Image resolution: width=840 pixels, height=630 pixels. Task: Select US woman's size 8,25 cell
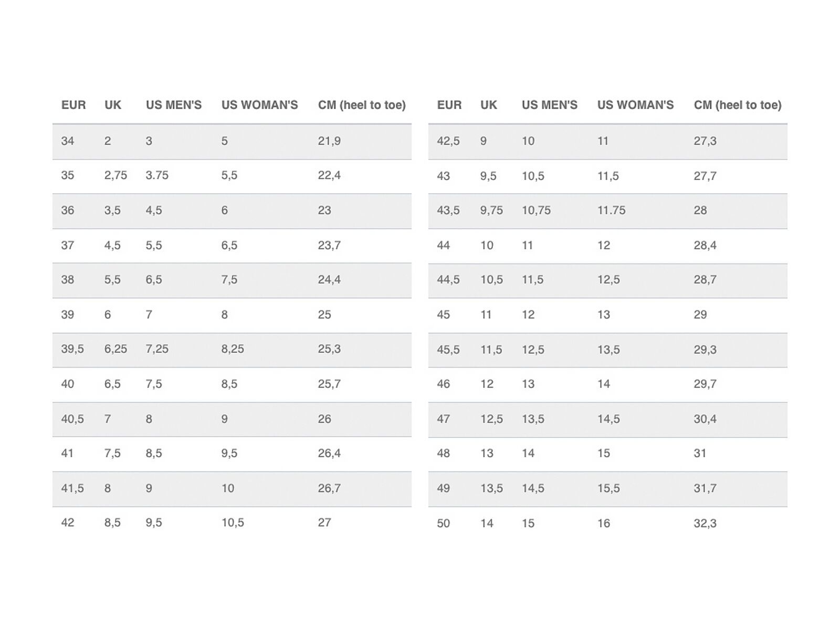click(x=233, y=349)
